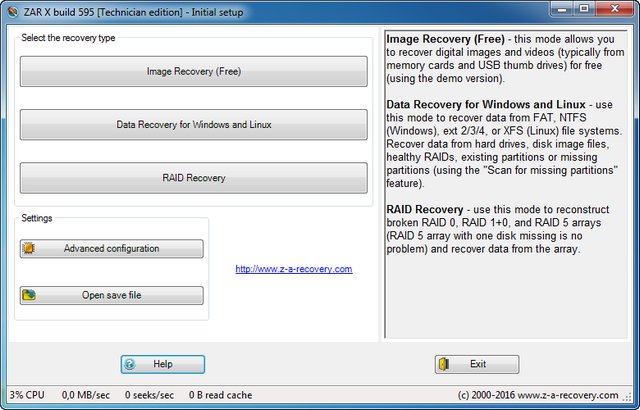This screenshot has height=410, width=640.
Task: Click the Image Recovery (Free) description heading
Action: coord(446,39)
